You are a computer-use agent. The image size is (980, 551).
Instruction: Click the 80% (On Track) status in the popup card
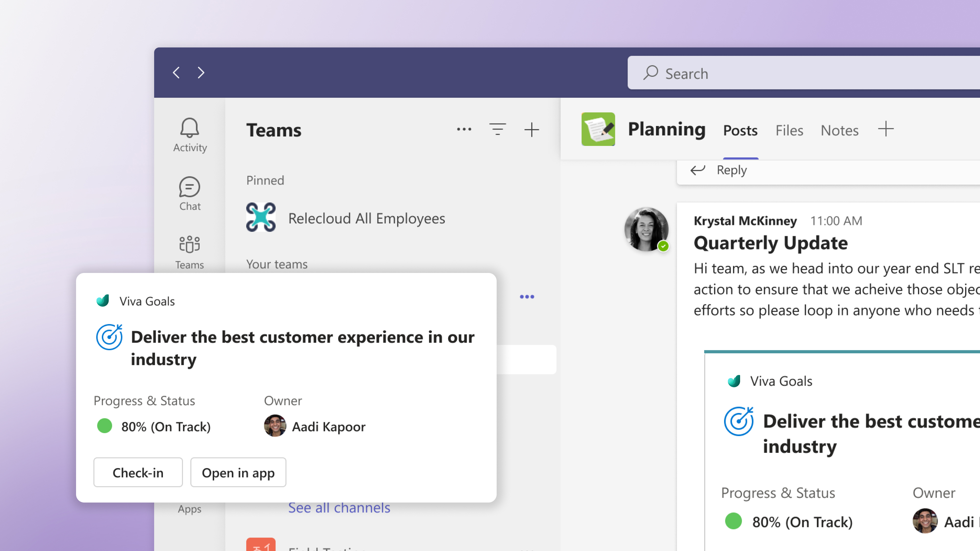coord(165,427)
